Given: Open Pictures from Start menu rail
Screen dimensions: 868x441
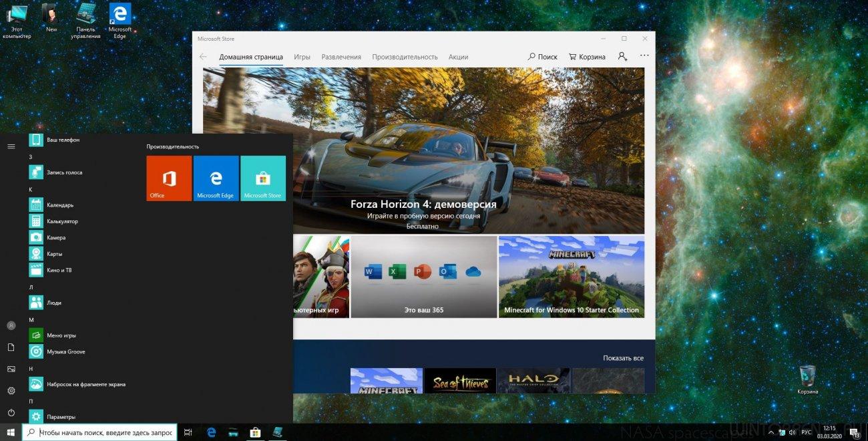Looking at the screenshot, I should [x=11, y=369].
